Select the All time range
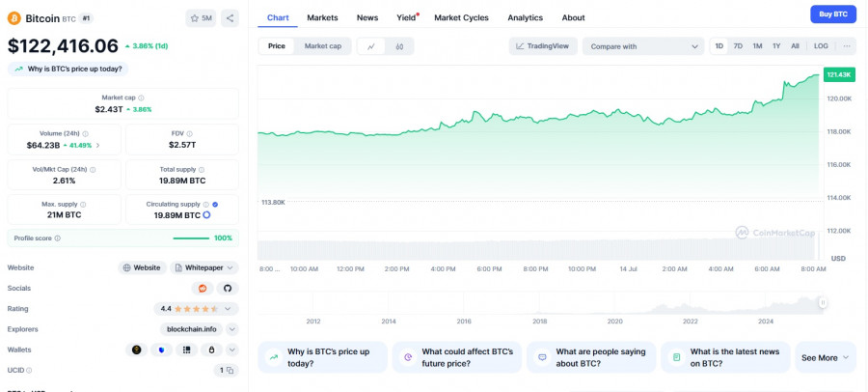Image resolution: width=868 pixels, height=392 pixels. 795,46
